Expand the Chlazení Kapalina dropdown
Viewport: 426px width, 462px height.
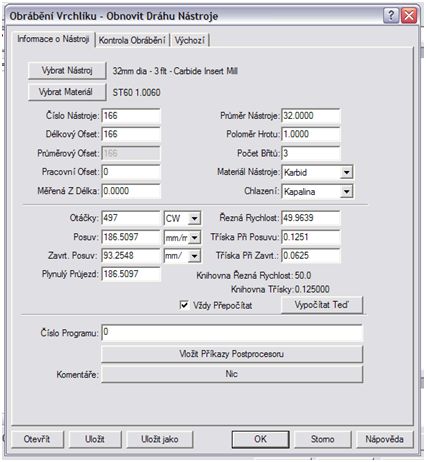point(347,191)
